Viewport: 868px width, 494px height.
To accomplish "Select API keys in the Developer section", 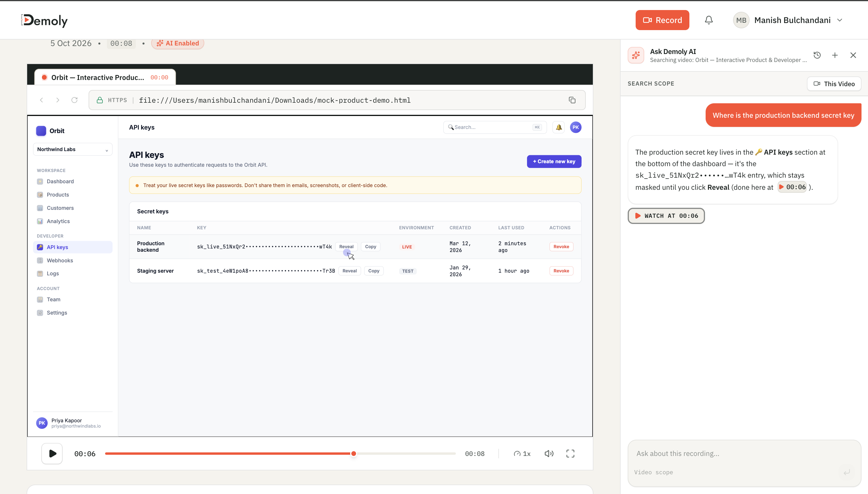I will point(73,247).
